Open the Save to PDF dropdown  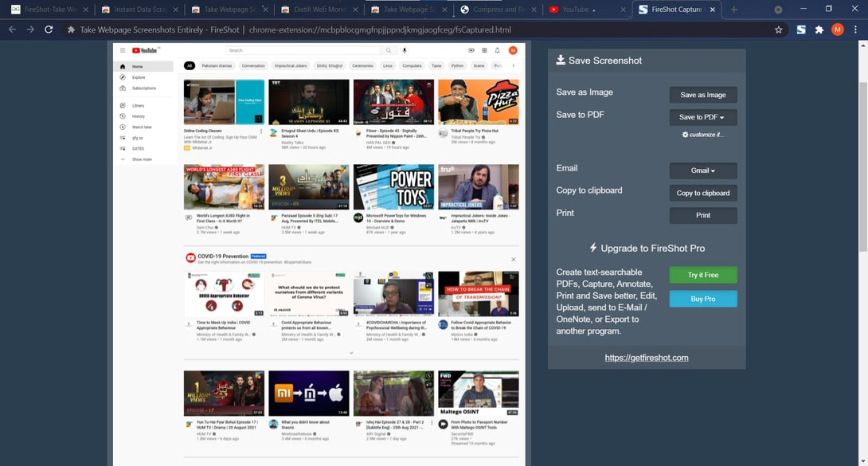click(x=703, y=117)
